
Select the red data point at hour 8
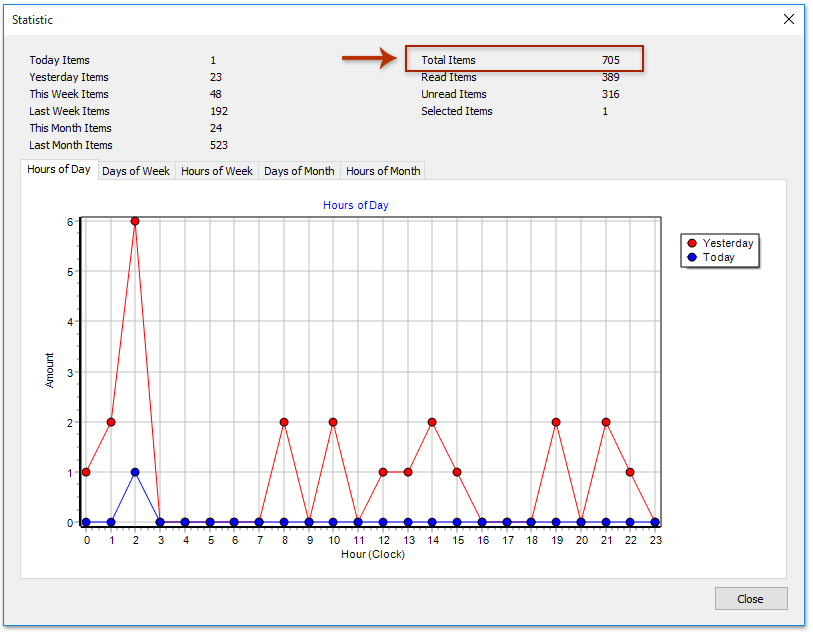284,422
